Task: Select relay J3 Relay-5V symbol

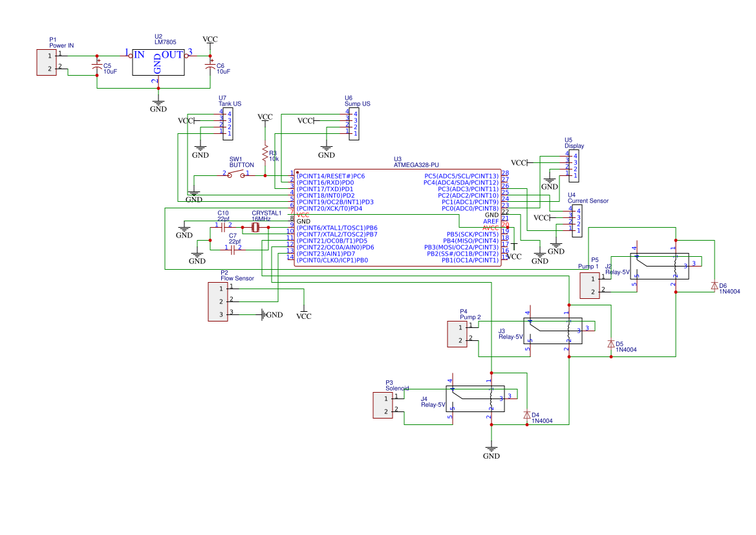Action: pos(552,331)
